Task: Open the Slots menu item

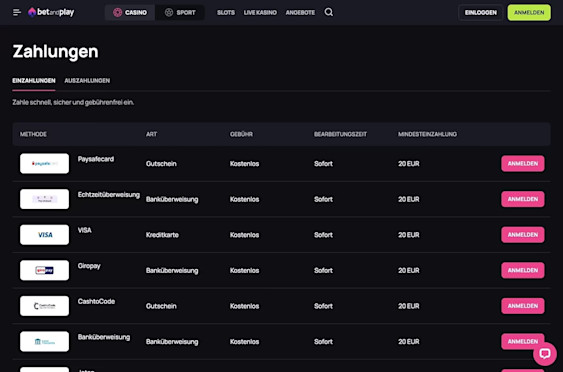Action: [226, 13]
